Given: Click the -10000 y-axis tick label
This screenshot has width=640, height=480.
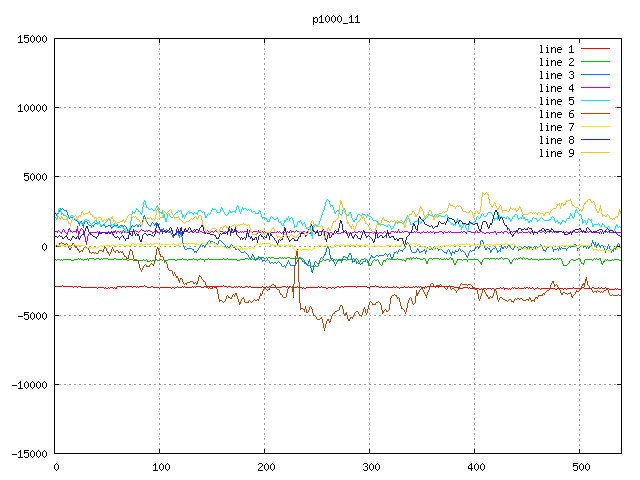Looking at the screenshot, I should [29, 384].
